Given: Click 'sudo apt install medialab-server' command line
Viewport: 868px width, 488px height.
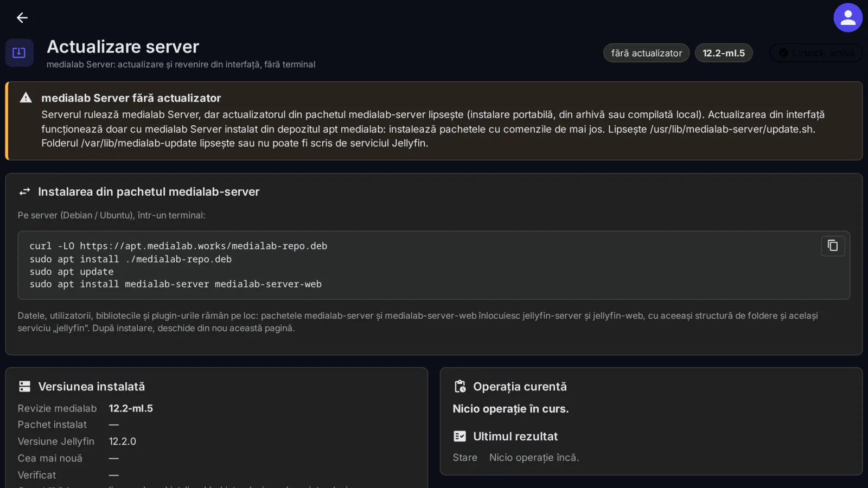Looking at the screenshot, I should click(176, 284).
